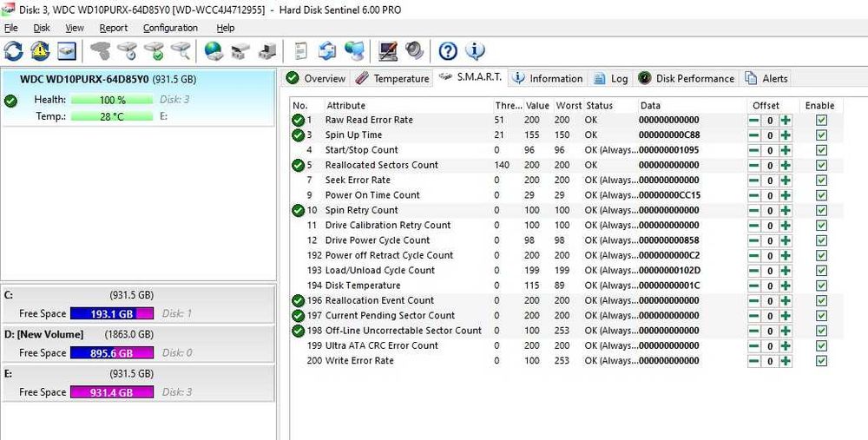Screen dimensions: 868x440
Task: Increase offset for Raw Read Error Rate
Action: point(786,120)
